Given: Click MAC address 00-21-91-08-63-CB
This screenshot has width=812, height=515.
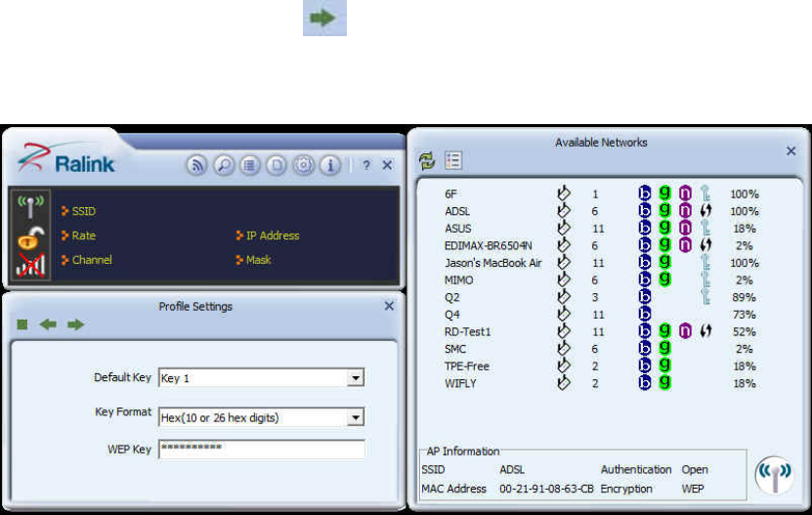Looking at the screenshot, I should pos(546,489).
